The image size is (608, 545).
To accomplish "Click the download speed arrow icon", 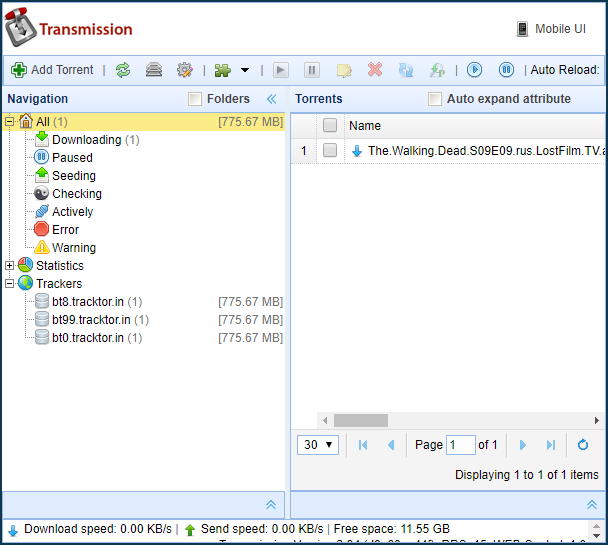I will [x=13, y=530].
